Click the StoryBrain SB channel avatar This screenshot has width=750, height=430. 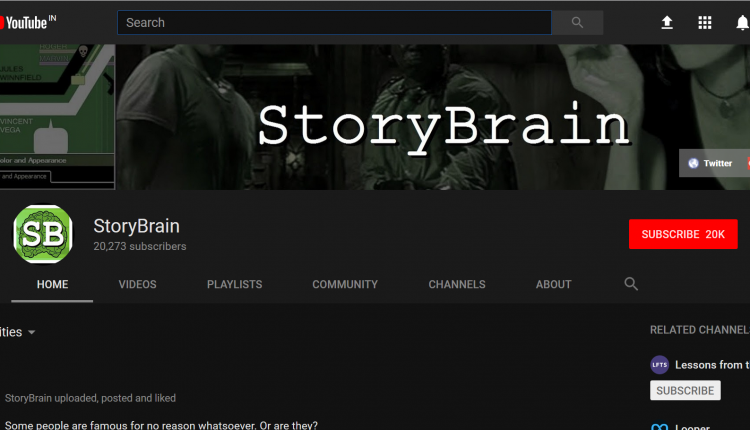pos(43,234)
